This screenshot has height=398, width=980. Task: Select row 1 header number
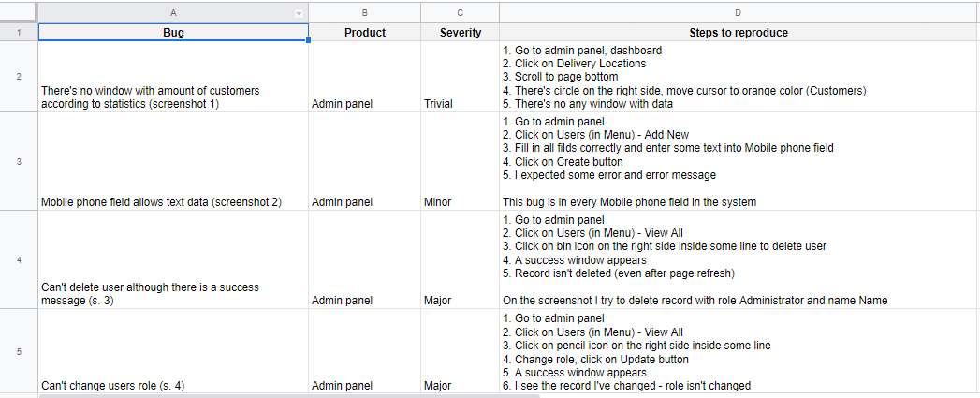tap(18, 33)
